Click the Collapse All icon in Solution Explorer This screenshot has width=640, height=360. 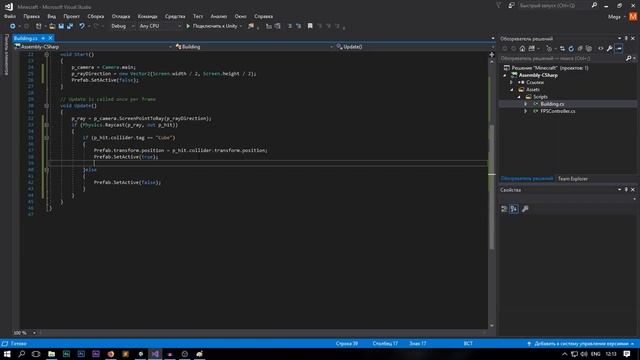coord(580,49)
